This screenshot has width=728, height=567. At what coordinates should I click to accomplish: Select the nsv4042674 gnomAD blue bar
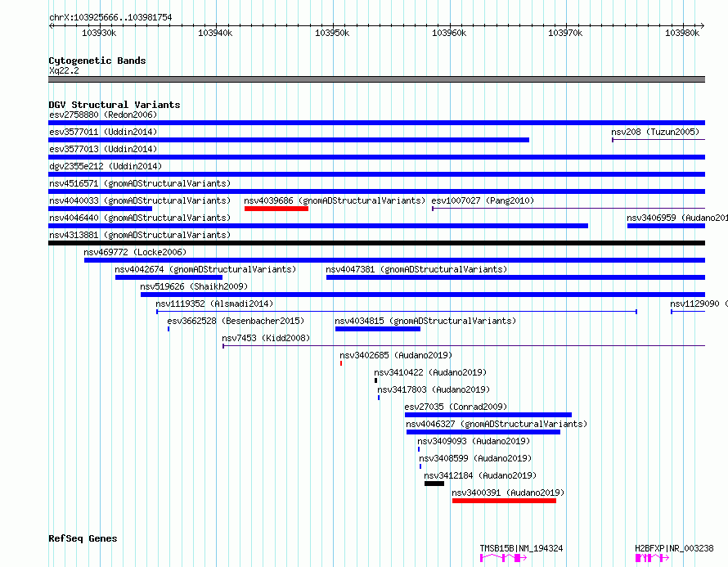point(169,277)
